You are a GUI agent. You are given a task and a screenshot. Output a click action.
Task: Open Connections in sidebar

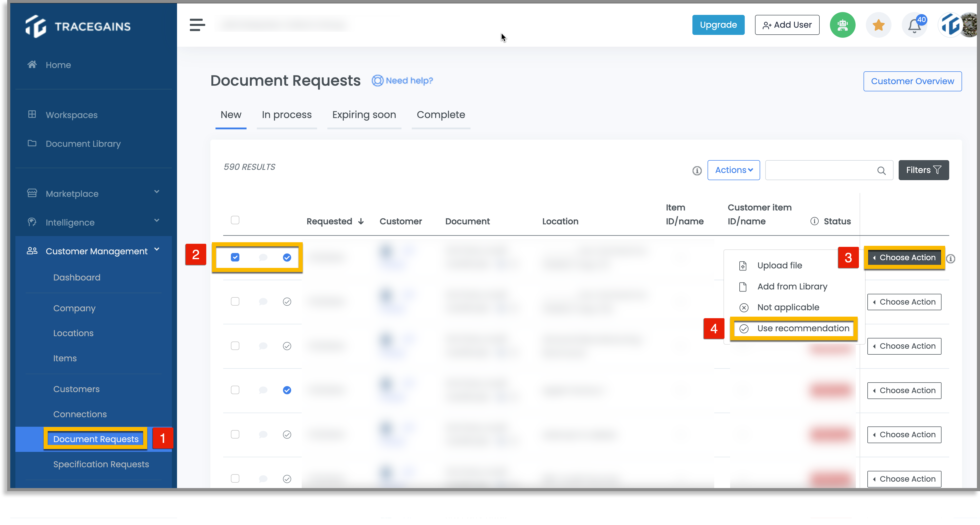pos(80,414)
